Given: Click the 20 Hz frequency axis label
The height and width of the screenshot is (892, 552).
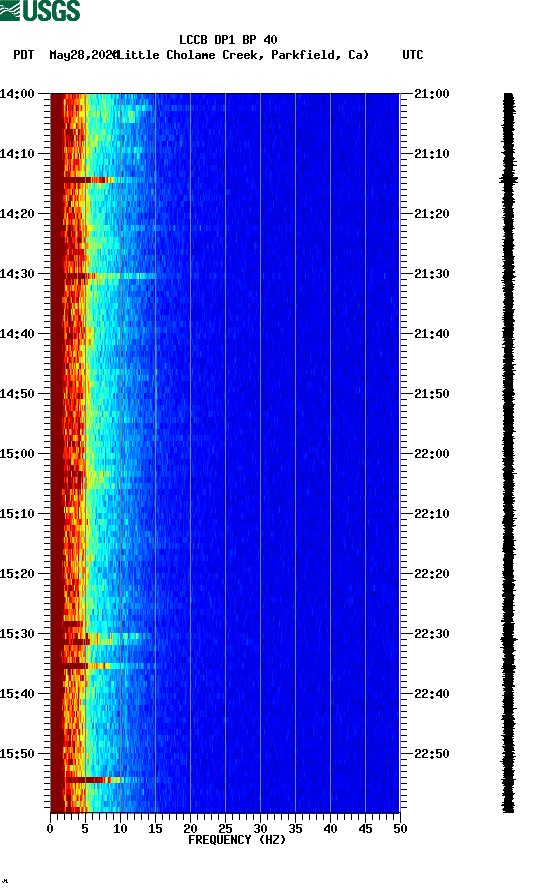Looking at the screenshot, I should 190,829.
